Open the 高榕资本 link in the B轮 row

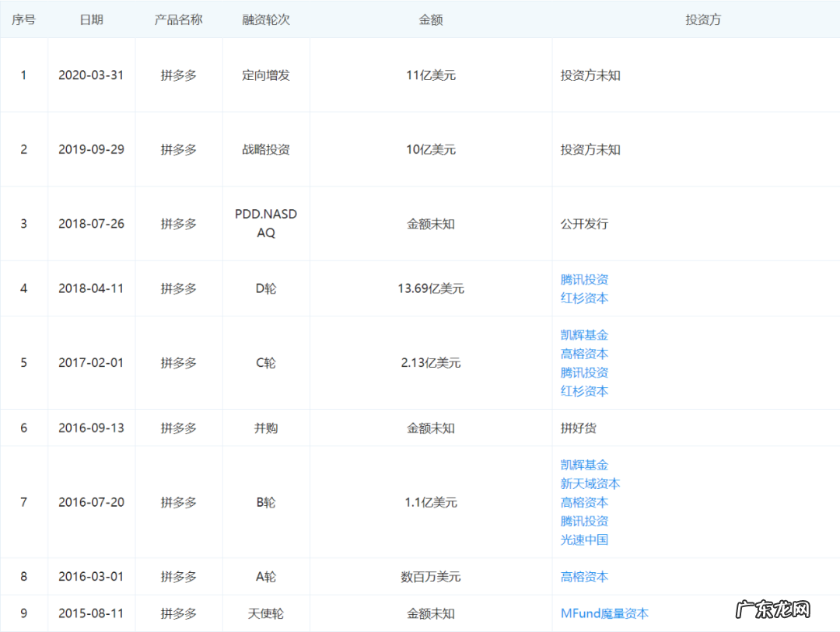[584, 502]
